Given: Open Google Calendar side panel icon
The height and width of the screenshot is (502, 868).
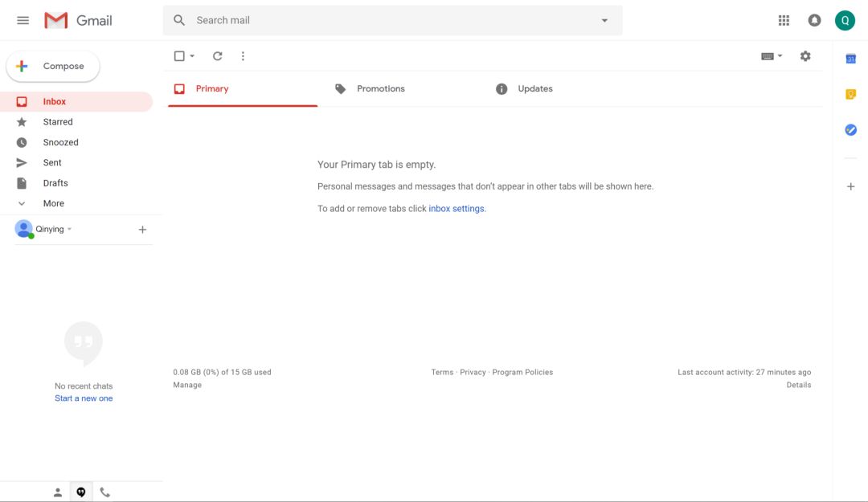Looking at the screenshot, I should (x=850, y=59).
